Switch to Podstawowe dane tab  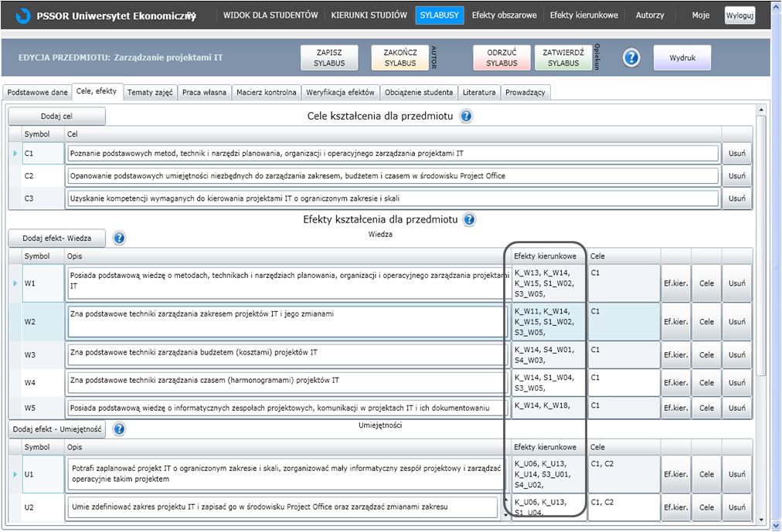tap(37, 92)
